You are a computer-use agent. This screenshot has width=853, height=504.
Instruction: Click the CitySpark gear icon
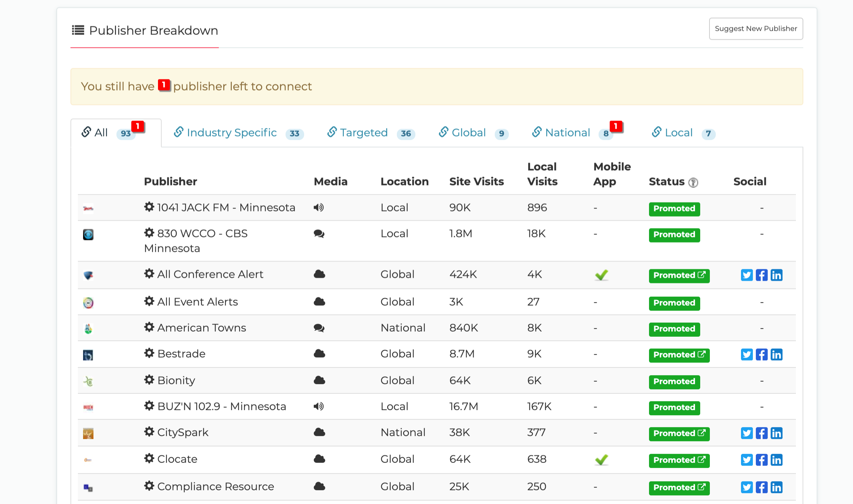click(149, 432)
